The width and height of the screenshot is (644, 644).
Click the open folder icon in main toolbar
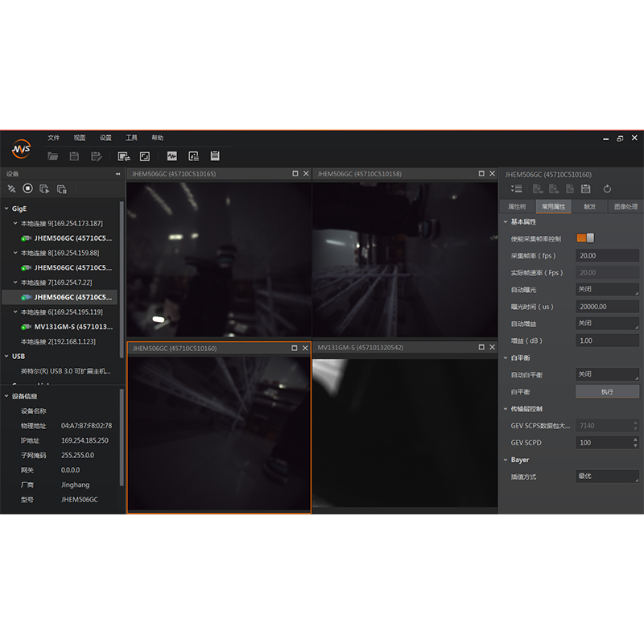click(53, 156)
